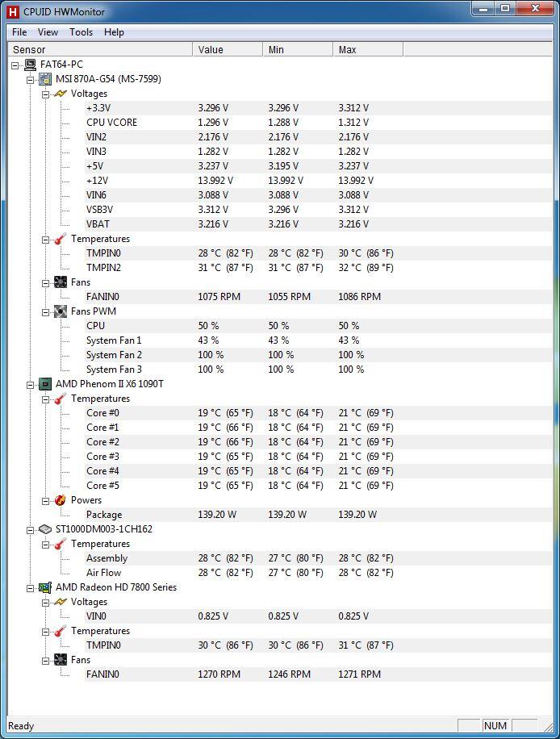Click the Radeon Fans icon

[61, 660]
